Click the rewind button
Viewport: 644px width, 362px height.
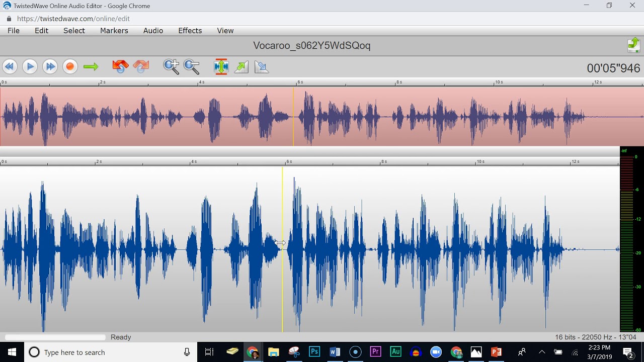(10, 66)
